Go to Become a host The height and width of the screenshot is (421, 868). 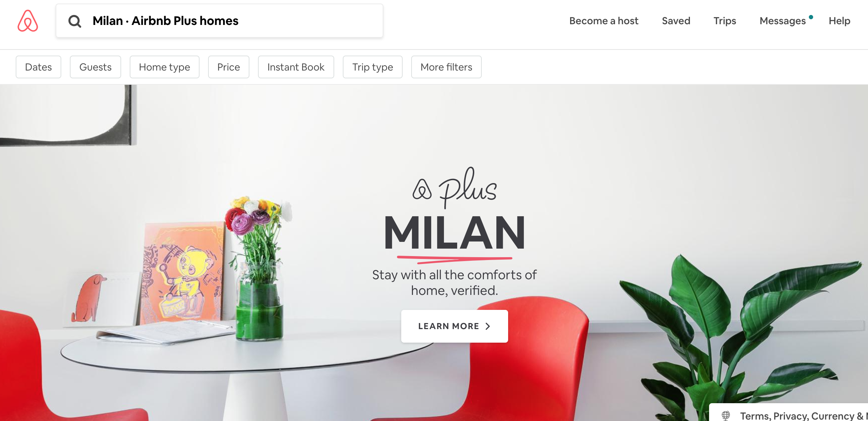(604, 21)
